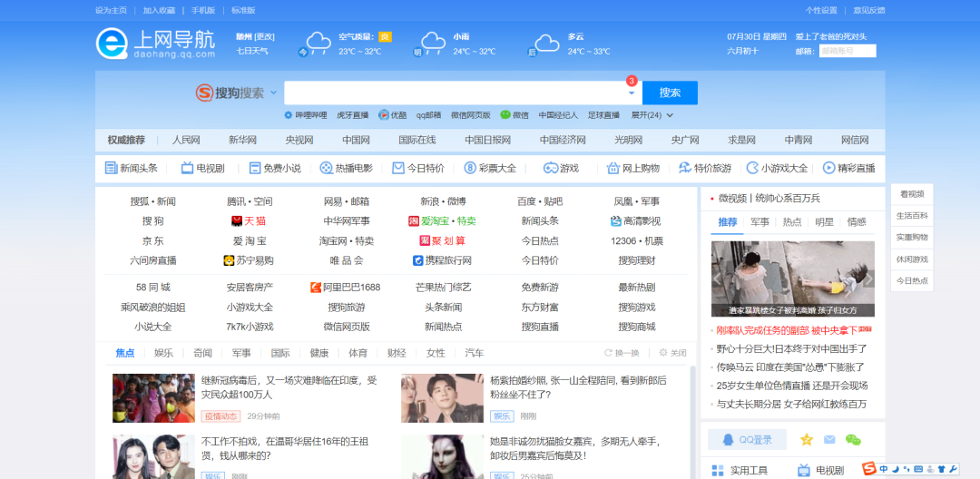The height and width of the screenshot is (479, 980).
Task: Open the micro-video thumbnail of girl on ground
Action: [x=792, y=279]
